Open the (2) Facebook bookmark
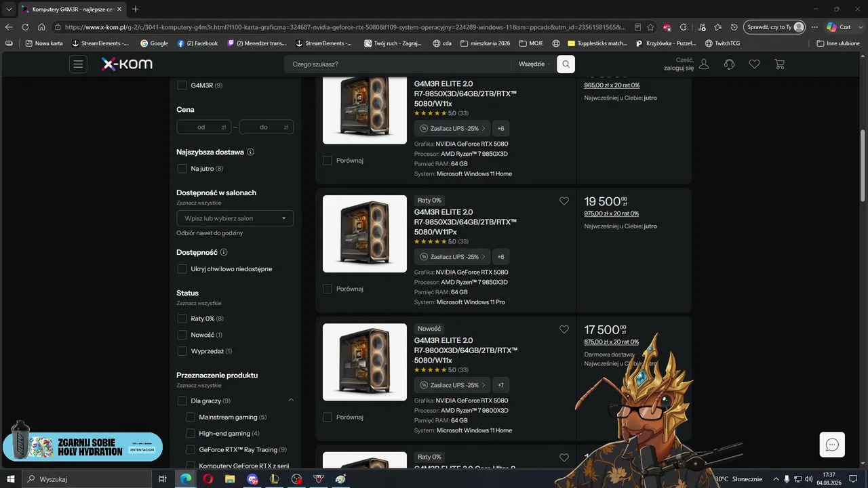This screenshot has height=488, width=868. 197,43
